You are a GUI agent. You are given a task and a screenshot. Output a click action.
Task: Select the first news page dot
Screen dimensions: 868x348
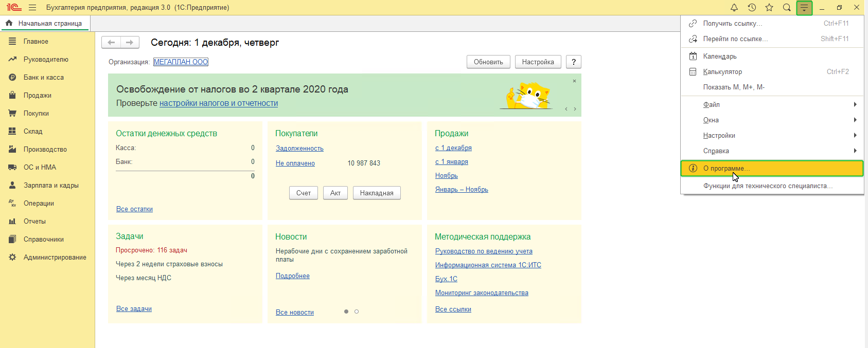click(x=346, y=312)
